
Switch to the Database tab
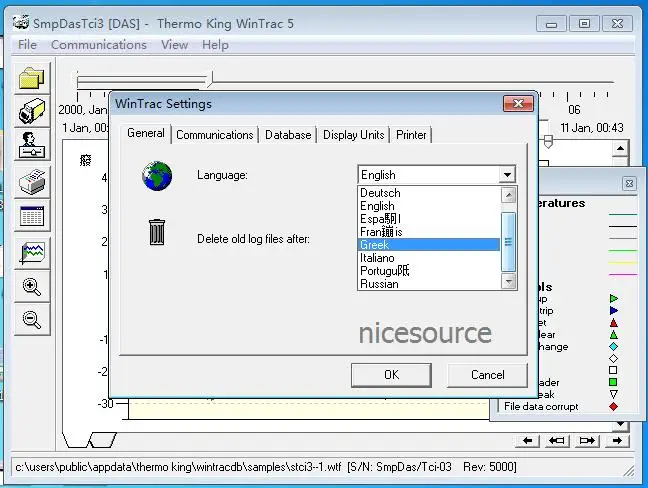tap(288, 135)
